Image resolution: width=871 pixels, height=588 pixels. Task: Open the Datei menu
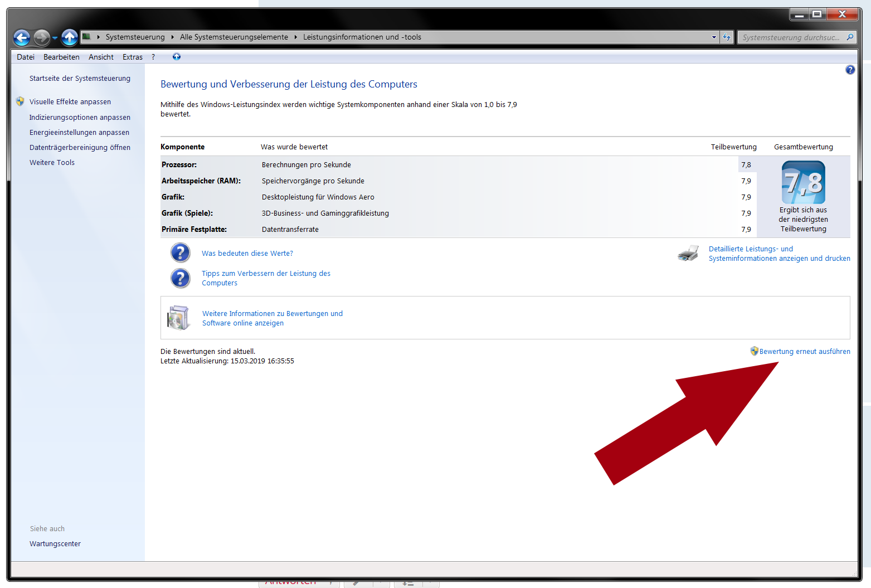pos(26,57)
